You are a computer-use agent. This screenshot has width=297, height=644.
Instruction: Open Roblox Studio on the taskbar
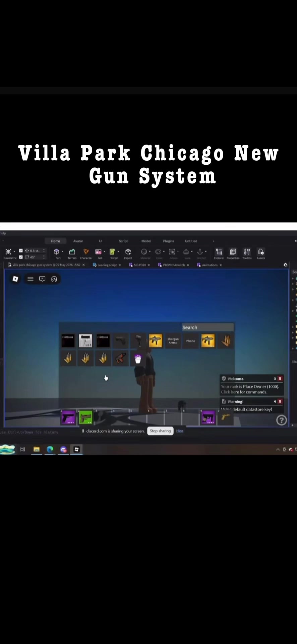tap(76, 449)
